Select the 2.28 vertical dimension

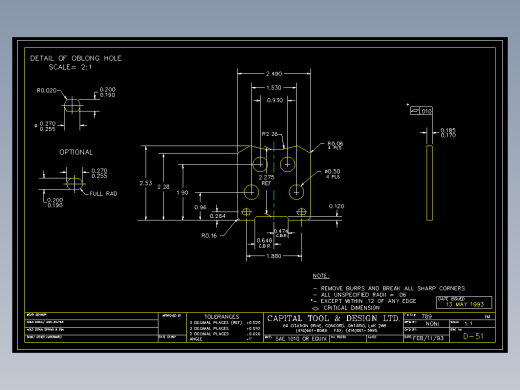(163, 187)
